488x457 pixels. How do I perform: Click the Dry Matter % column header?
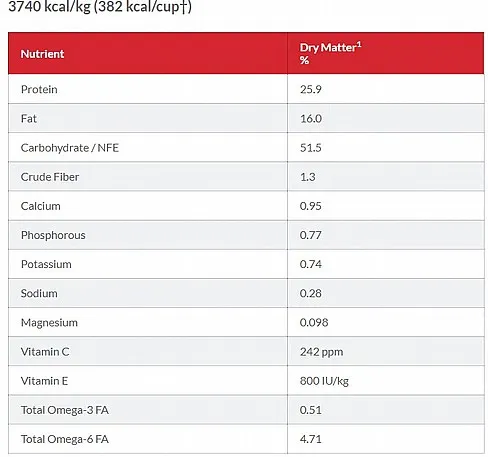(x=330, y=53)
